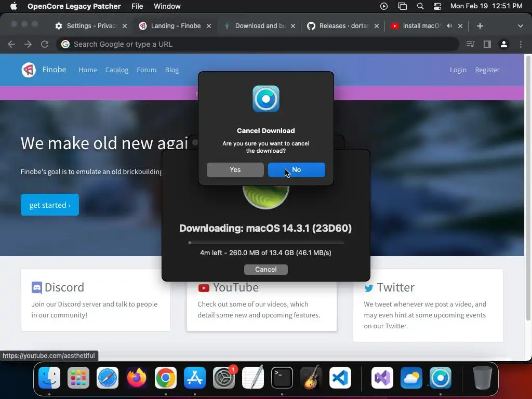Expand the tab search dropdown
Screen dimensions: 532x399
520,26
